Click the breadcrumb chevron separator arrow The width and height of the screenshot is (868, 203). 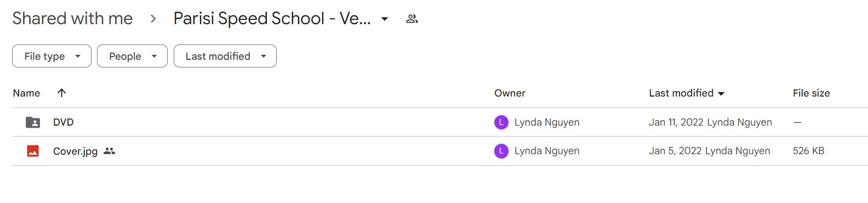point(153,19)
